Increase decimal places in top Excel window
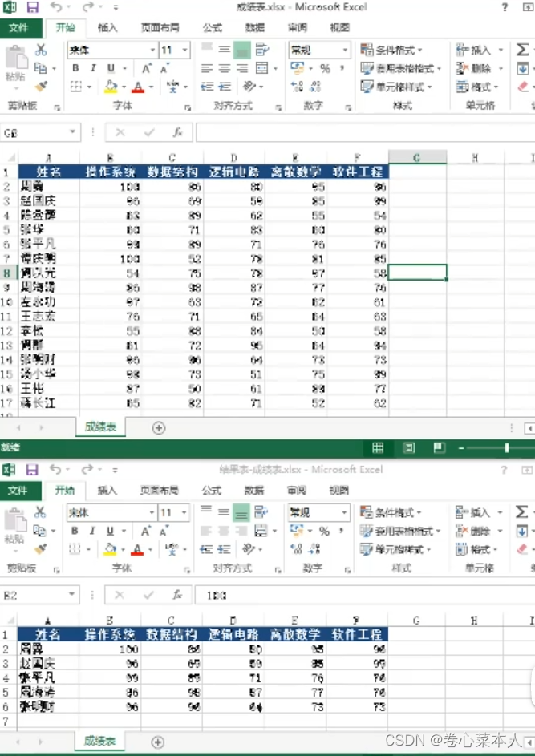535x756 pixels. coord(297,87)
